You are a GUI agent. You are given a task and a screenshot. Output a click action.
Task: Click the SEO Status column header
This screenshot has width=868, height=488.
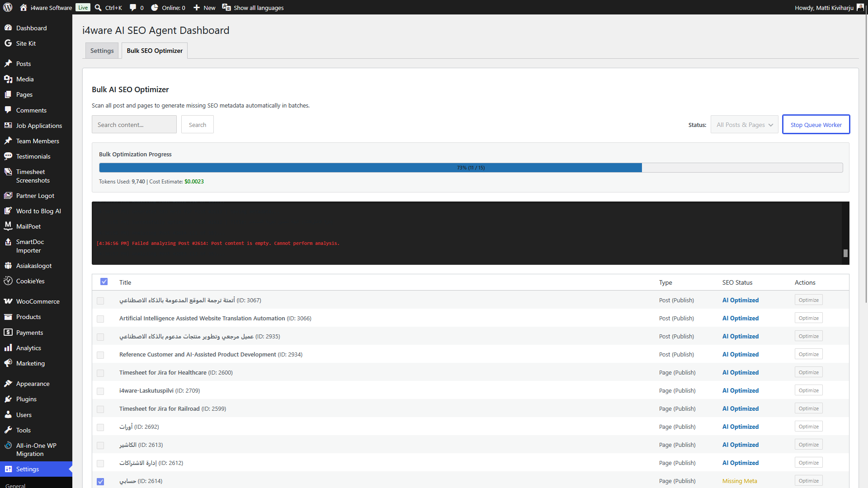click(737, 282)
